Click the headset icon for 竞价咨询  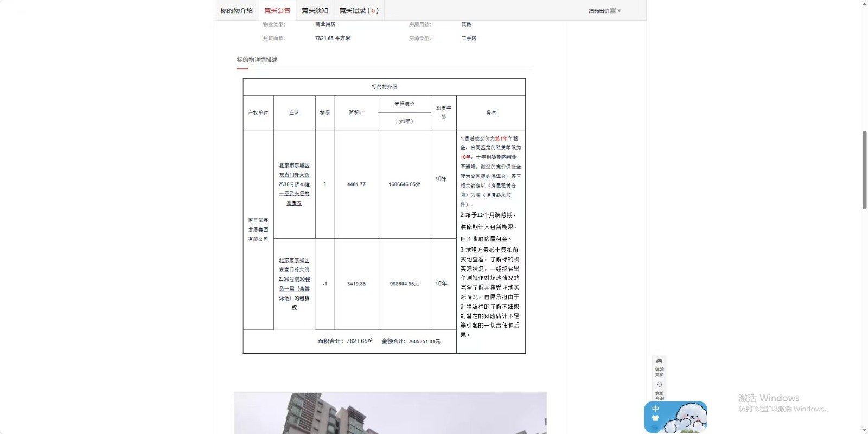tap(659, 385)
